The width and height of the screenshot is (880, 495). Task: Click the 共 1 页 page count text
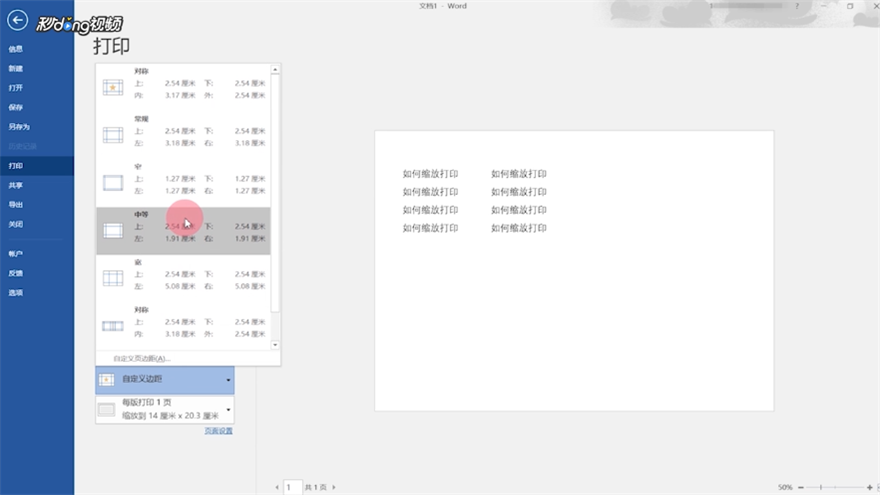point(316,487)
